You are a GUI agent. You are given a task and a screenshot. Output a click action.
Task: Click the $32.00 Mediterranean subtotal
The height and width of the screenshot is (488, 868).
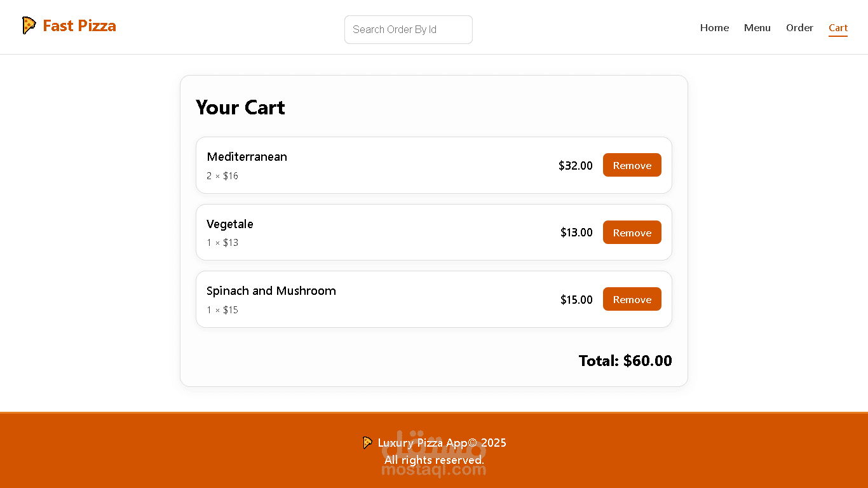tap(575, 166)
